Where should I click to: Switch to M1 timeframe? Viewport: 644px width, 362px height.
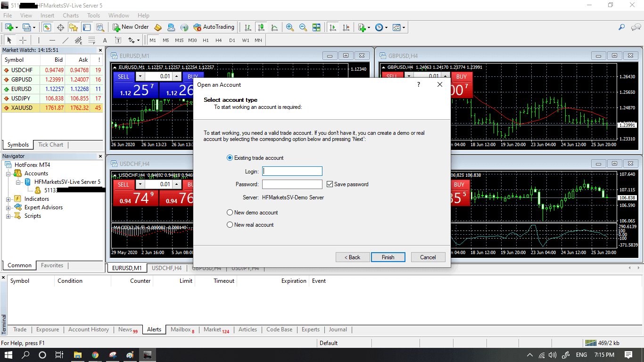[153, 41]
